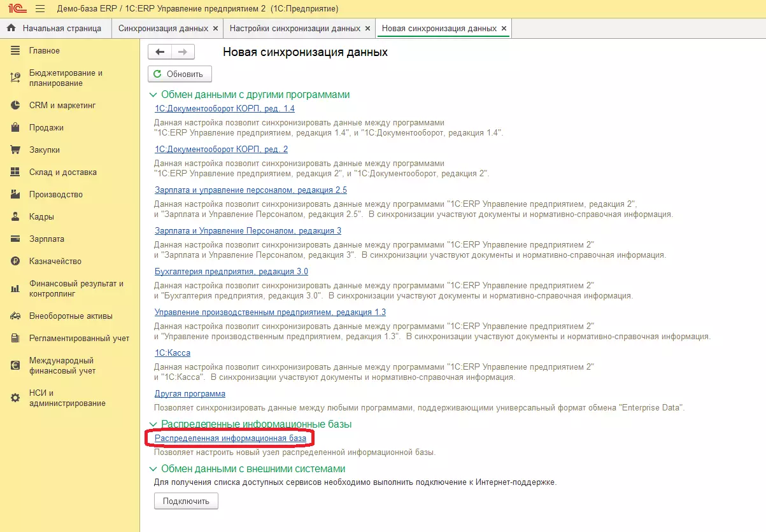Screen dimensions: 766x532
Task: Close the Настройки синхронизации данных tab
Action: click(x=368, y=29)
